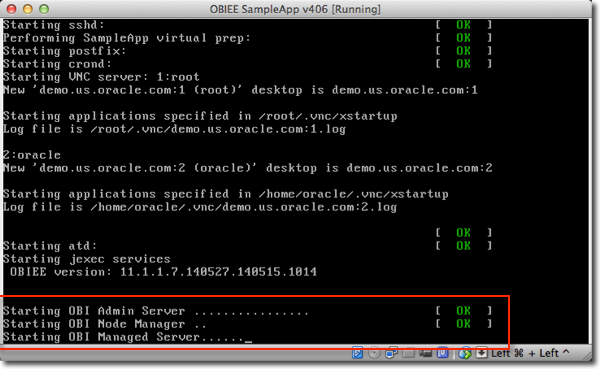Click the gray shared folders status icon
This screenshot has width=600, height=369.
click(408, 353)
